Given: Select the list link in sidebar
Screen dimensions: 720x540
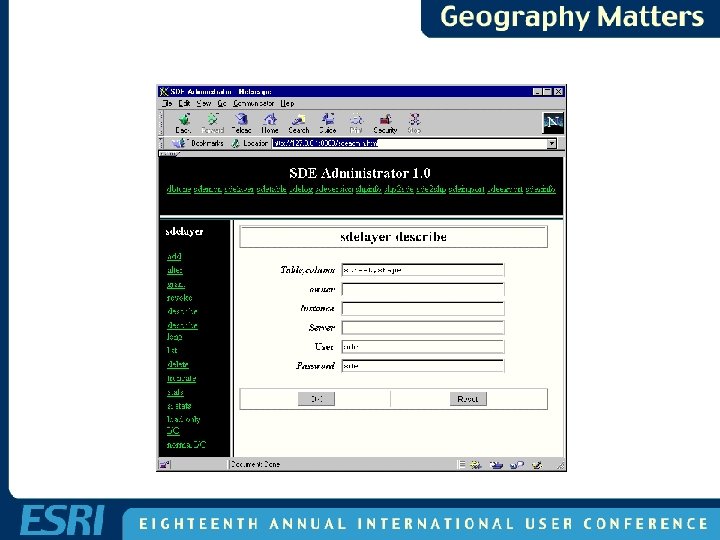Looking at the screenshot, I should 172,350.
